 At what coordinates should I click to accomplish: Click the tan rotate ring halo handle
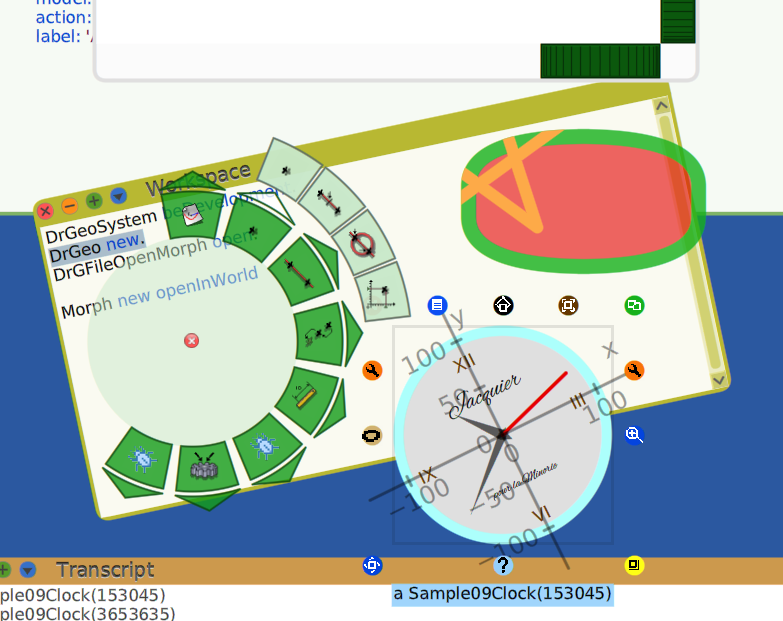coord(372,435)
